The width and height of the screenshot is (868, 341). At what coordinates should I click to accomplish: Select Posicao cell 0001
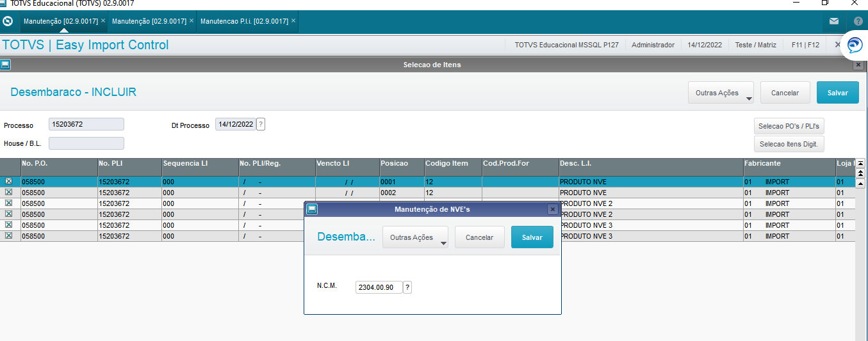pyautogui.click(x=402, y=182)
